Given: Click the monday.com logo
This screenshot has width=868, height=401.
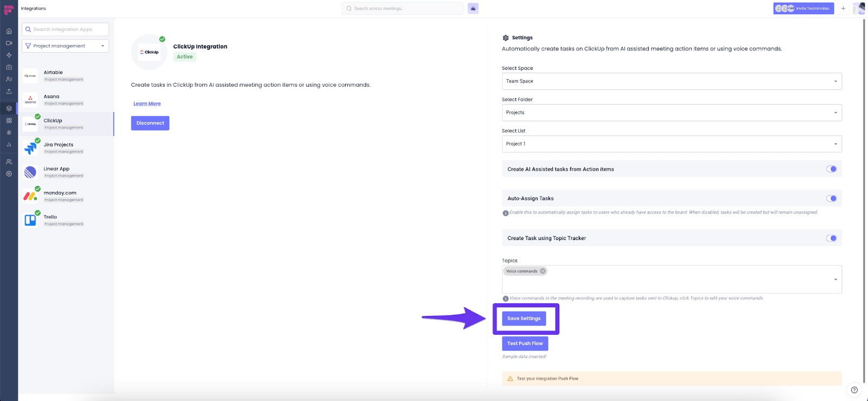Looking at the screenshot, I should coord(30,196).
